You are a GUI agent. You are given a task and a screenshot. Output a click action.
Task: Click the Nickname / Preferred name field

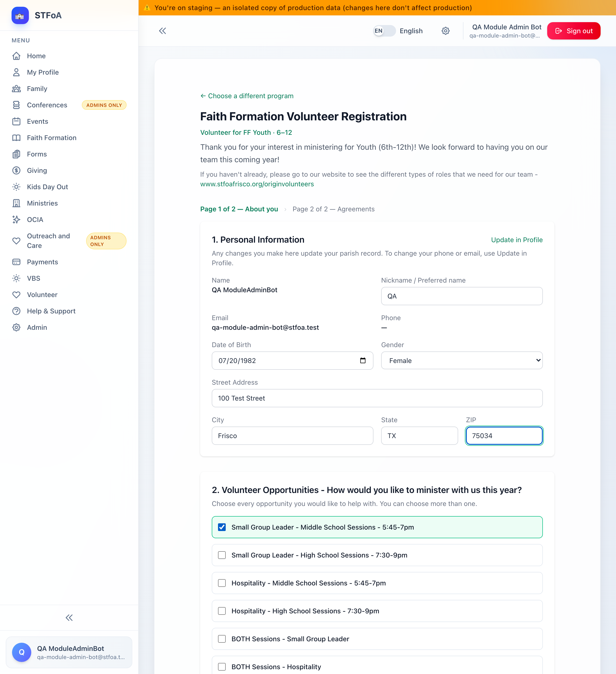[x=462, y=296]
